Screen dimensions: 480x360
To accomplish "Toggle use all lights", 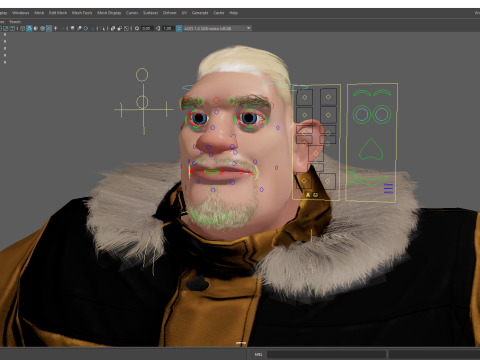I will 55,28.
